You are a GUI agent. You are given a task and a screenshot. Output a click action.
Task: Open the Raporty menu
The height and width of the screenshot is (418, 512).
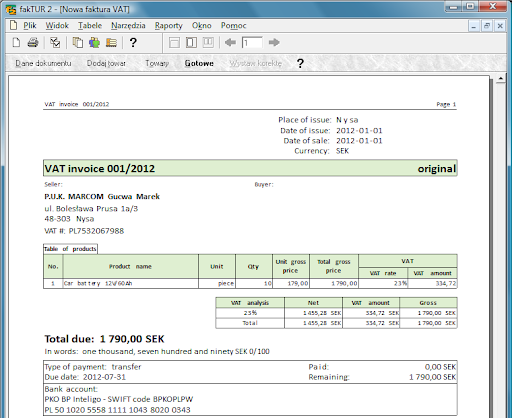pos(169,26)
